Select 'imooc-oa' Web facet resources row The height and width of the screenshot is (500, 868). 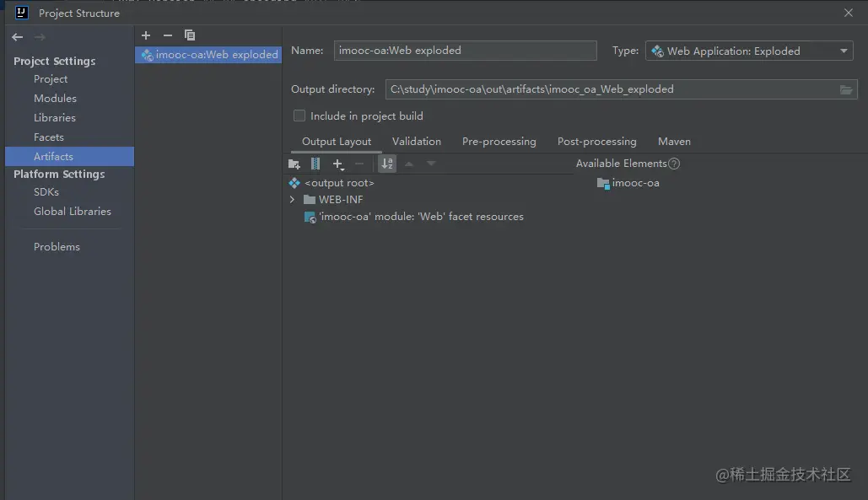click(x=414, y=217)
